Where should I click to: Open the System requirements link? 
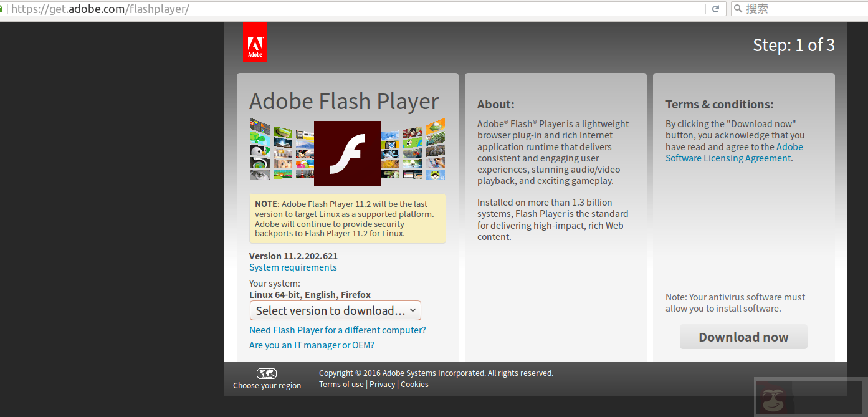293,267
